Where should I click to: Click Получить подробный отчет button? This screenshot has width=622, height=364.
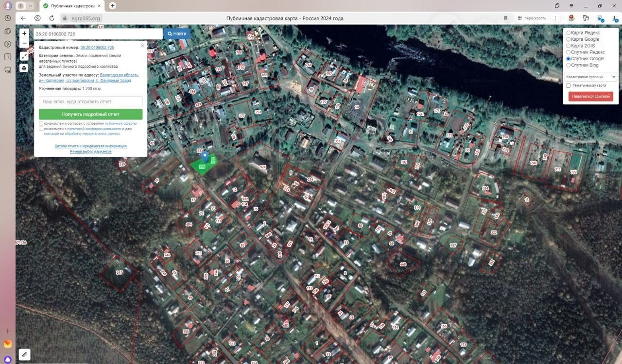[x=90, y=114]
